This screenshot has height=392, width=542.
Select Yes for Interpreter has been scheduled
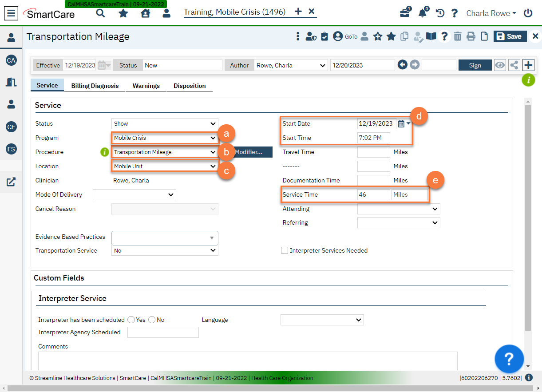pyautogui.click(x=131, y=320)
